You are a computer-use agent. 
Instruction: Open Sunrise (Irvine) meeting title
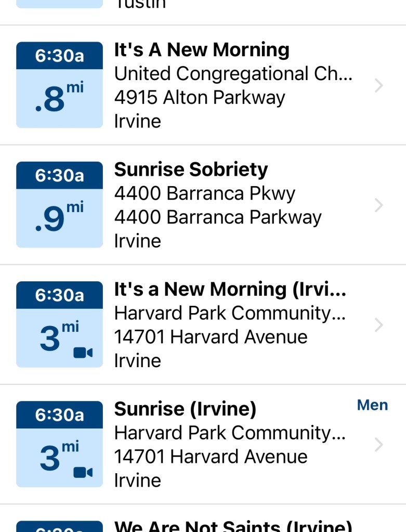pyautogui.click(x=185, y=409)
